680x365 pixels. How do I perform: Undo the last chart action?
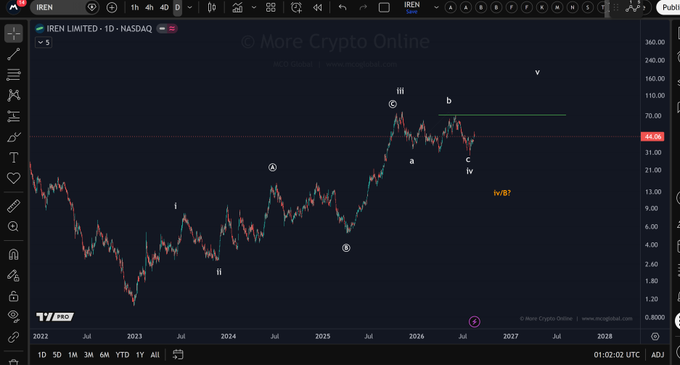[342, 7]
